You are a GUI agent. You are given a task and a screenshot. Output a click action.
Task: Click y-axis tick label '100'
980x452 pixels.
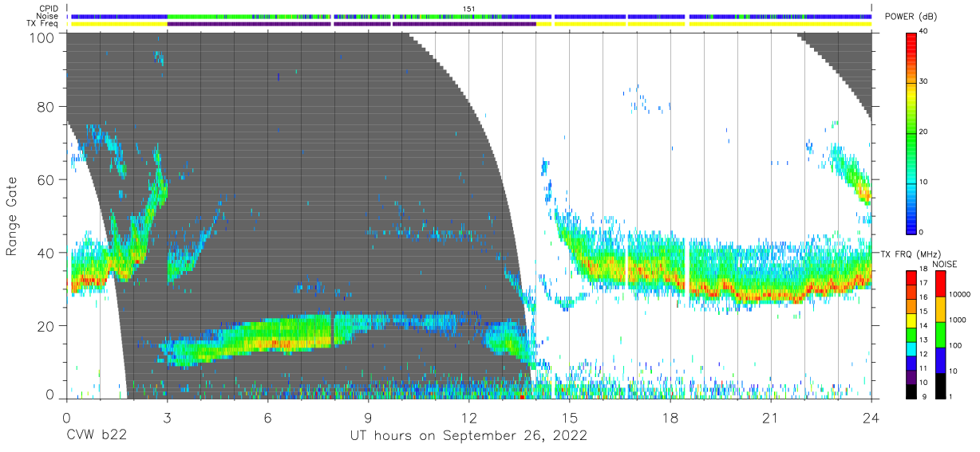click(42, 37)
